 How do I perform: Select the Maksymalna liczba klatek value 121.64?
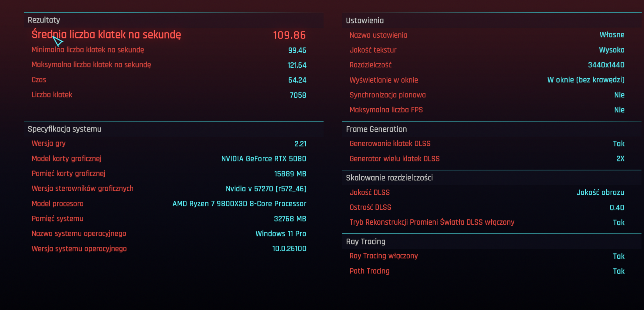297,65
